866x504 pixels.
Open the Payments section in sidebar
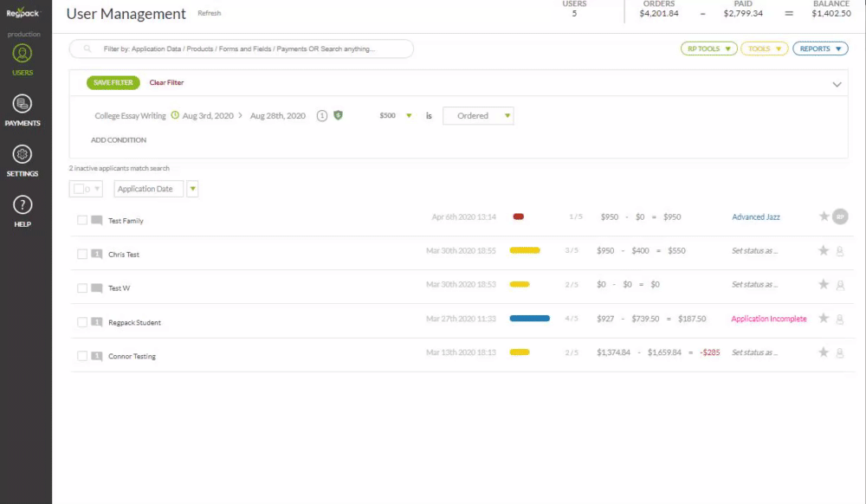pyautogui.click(x=23, y=110)
